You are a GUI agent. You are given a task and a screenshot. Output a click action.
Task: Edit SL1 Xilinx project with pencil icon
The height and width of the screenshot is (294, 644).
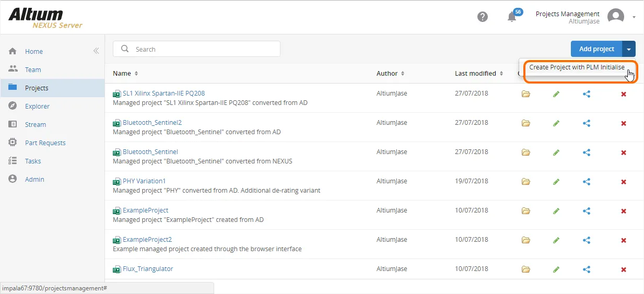pos(556,94)
